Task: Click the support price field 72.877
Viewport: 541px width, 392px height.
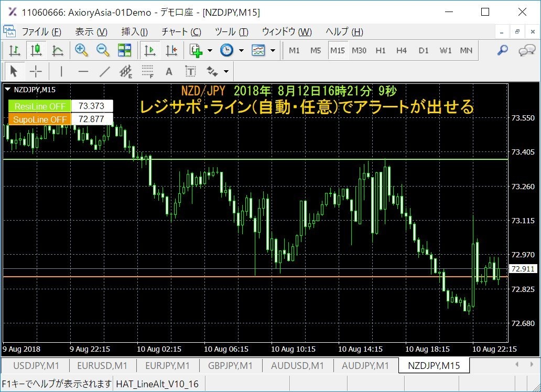Action: (92, 119)
